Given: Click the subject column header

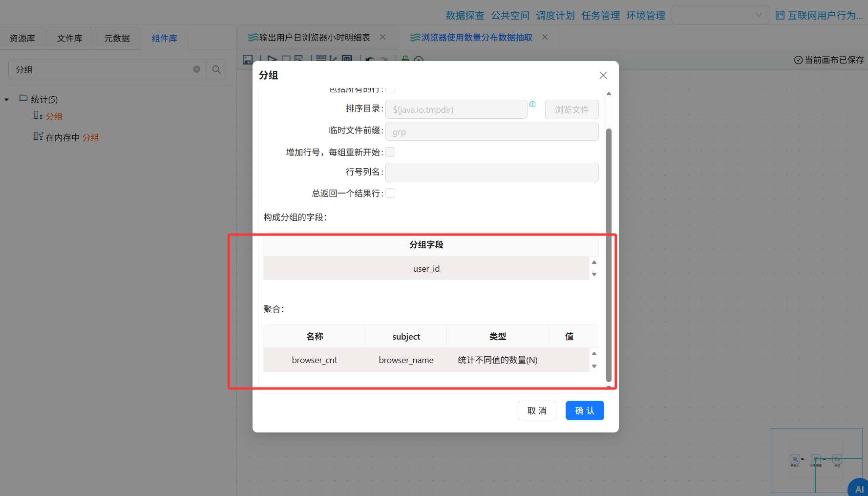Looking at the screenshot, I should [x=406, y=336].
